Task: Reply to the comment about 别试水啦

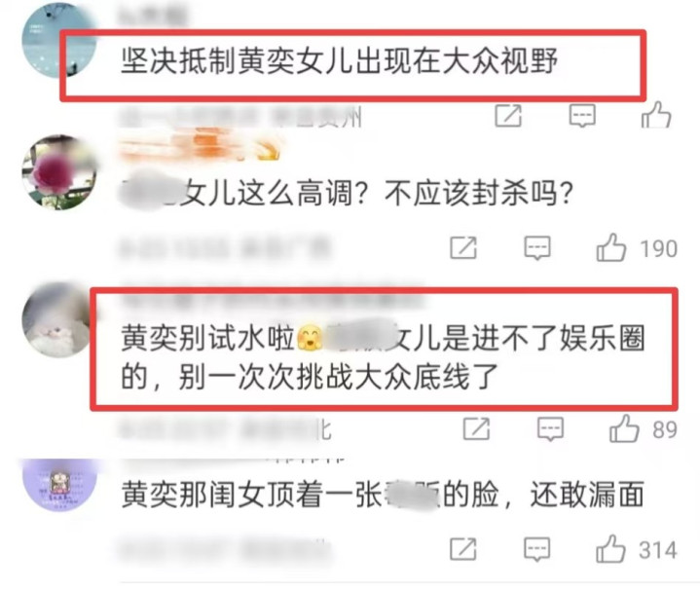Action: (550, 429)
